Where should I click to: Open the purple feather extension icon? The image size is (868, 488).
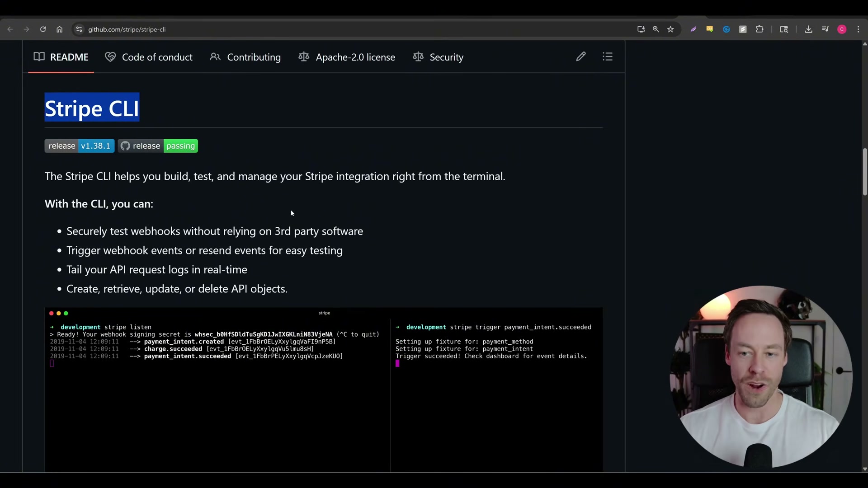(x=693, y=29)
